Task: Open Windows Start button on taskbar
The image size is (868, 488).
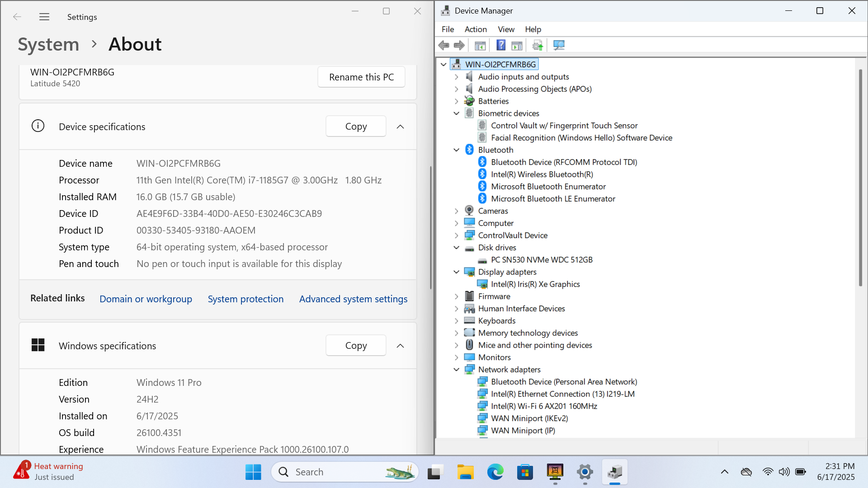Action: pyautogui.click(x=253, y=472)
